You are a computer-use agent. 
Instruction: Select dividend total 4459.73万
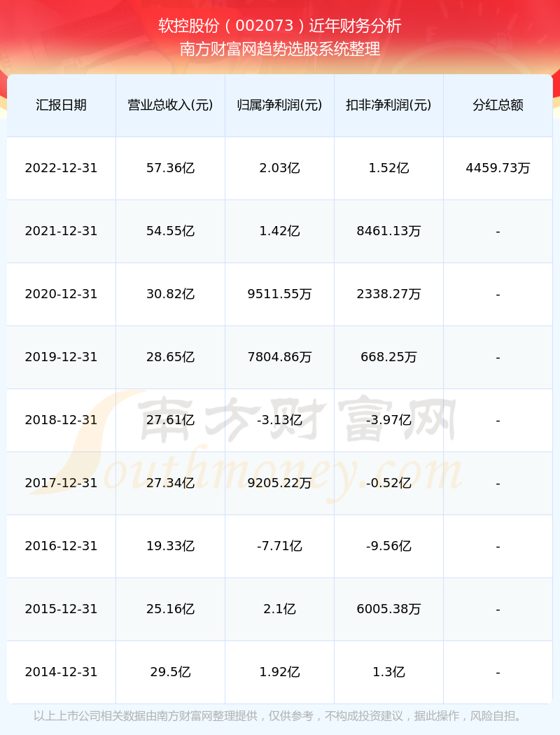coord(498,168)
